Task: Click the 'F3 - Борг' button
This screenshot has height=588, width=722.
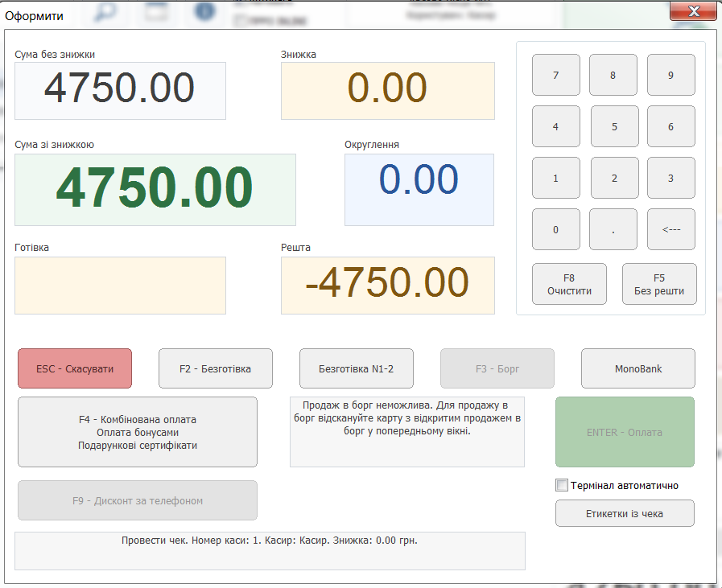Action: pyautogui.click(x=497, y=368)
